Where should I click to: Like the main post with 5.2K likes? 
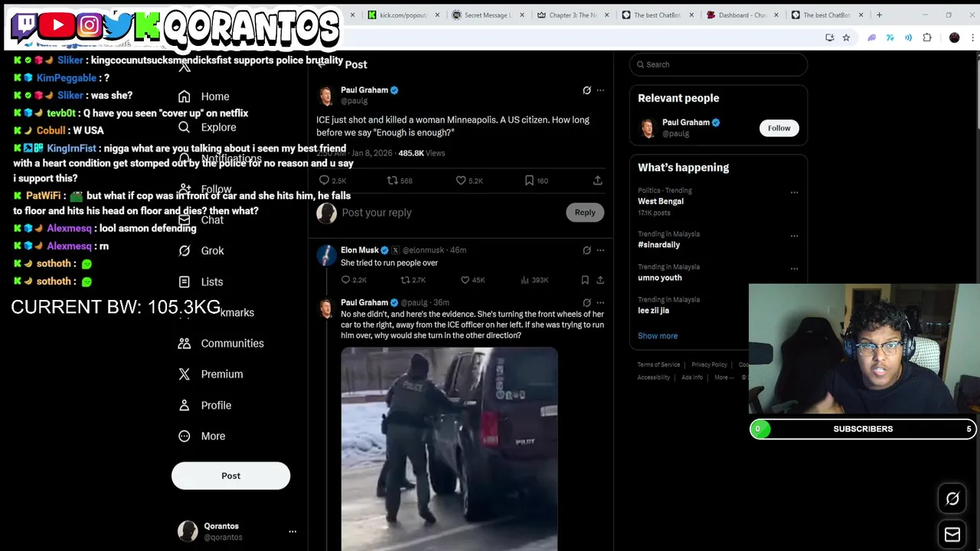(469, 181)
